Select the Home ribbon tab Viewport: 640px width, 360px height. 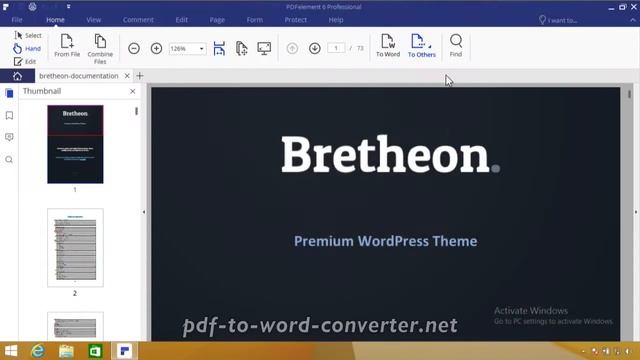(55, 20)
